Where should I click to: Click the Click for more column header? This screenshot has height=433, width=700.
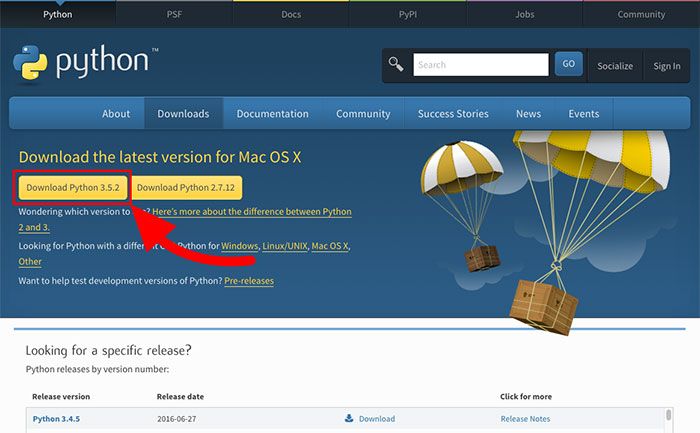pos(526,396)
